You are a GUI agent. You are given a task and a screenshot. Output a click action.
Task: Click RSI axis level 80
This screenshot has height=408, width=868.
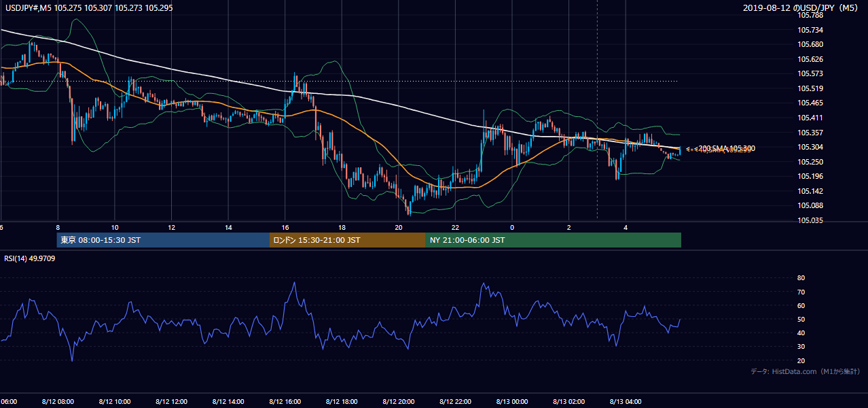point(801,278)
